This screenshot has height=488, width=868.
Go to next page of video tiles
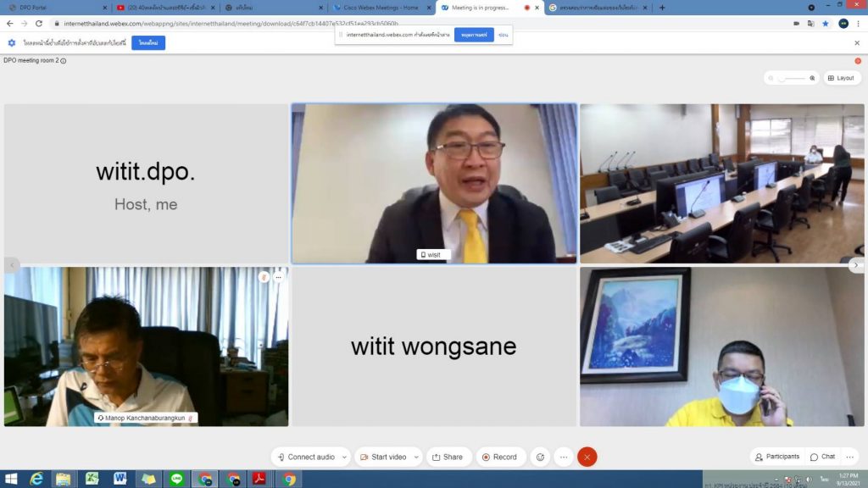coord(856,265)
